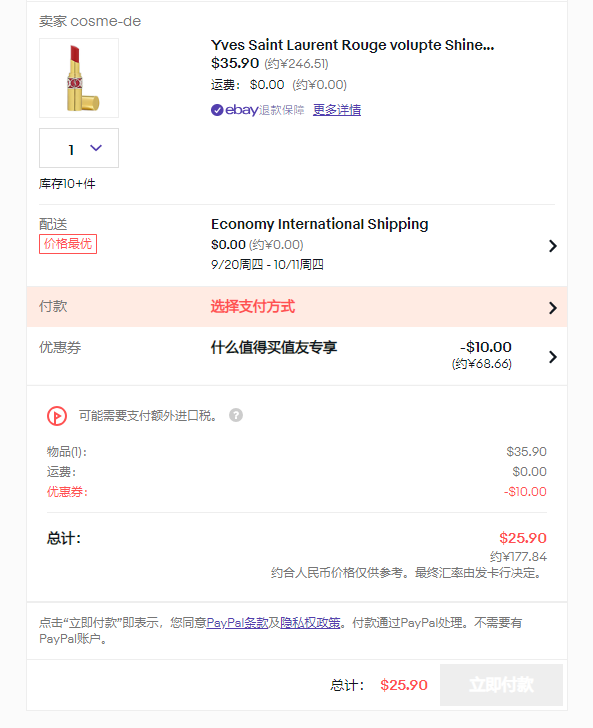This screenshot has height=728, width=593.
Task: Click the 约¥177.84 converted total
Action: click(518, 557)
